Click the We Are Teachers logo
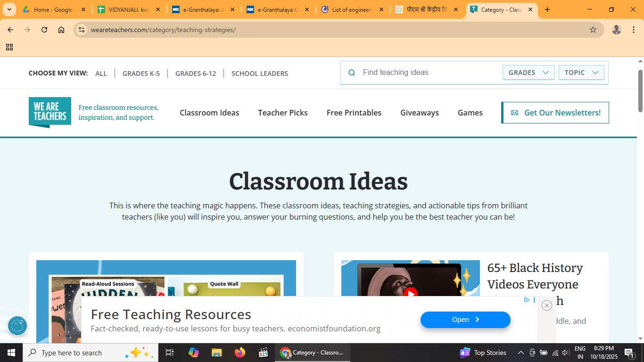 (50, 112)
